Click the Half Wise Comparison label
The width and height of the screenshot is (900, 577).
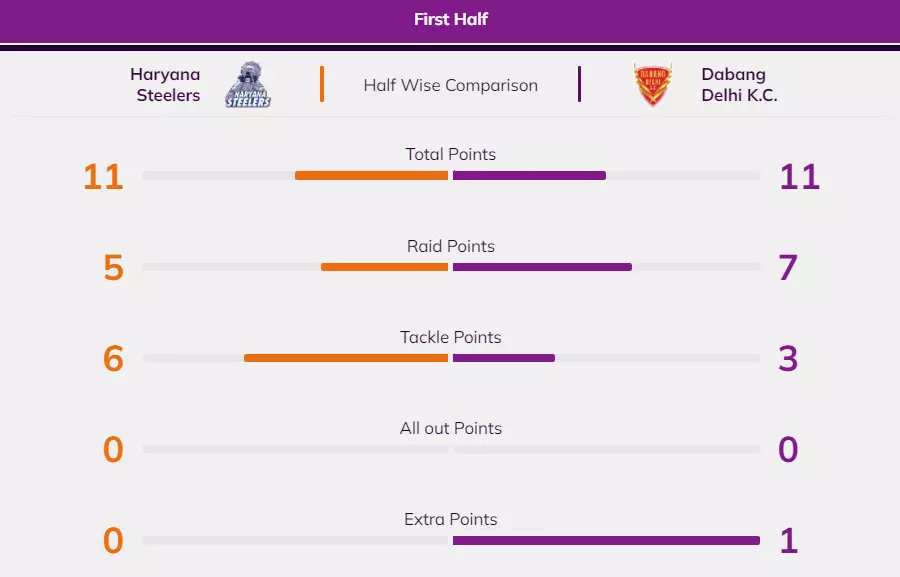pos(450,85)
